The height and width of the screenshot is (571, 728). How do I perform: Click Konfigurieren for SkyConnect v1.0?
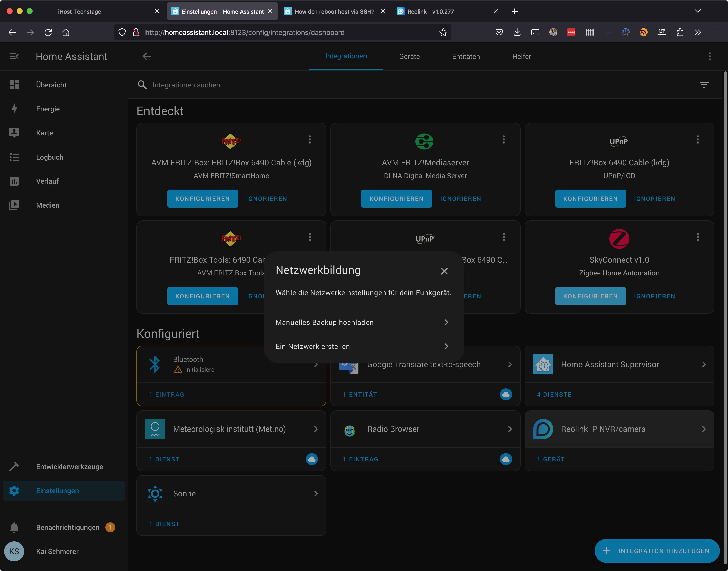pos(590,296)
